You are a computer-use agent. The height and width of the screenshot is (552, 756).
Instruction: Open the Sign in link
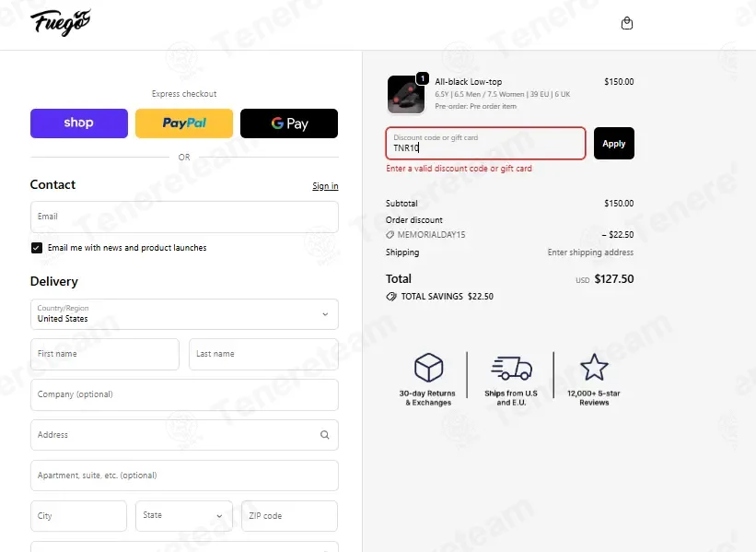tap(325, 186)
